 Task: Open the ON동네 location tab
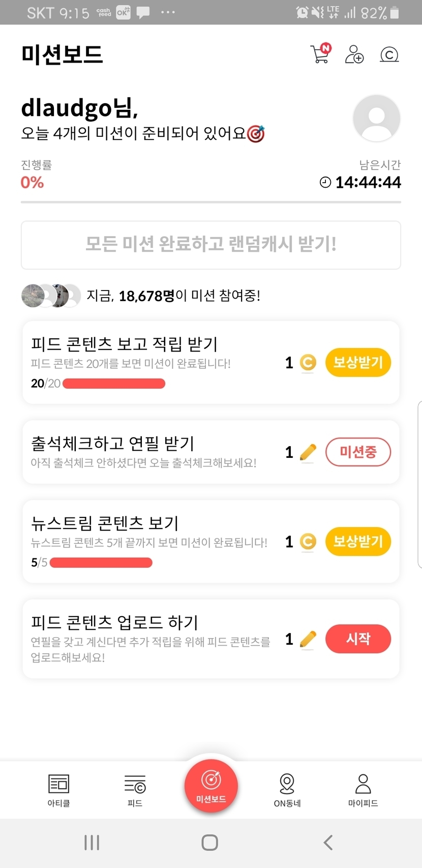click(x=287, y=789)
